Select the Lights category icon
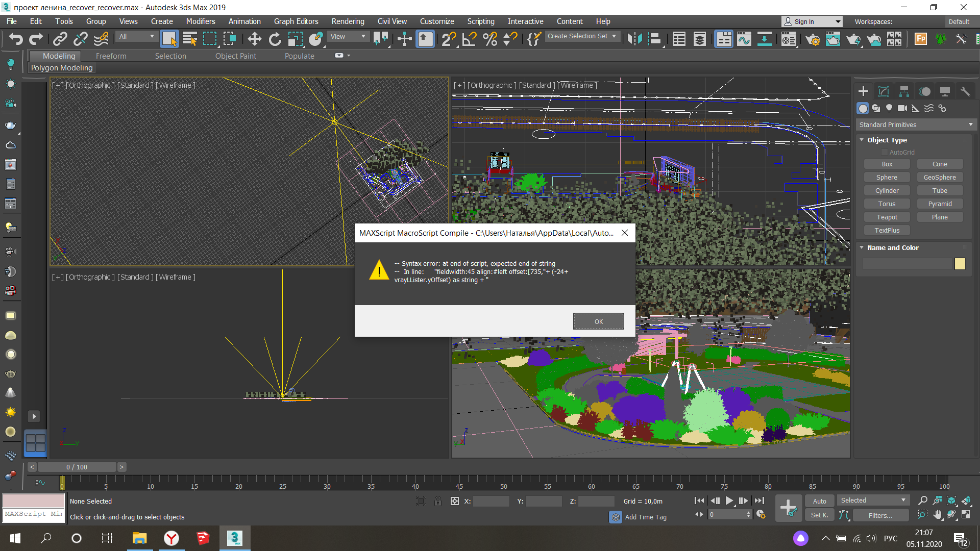Screen dimensions: 980x551 [889, 108]
